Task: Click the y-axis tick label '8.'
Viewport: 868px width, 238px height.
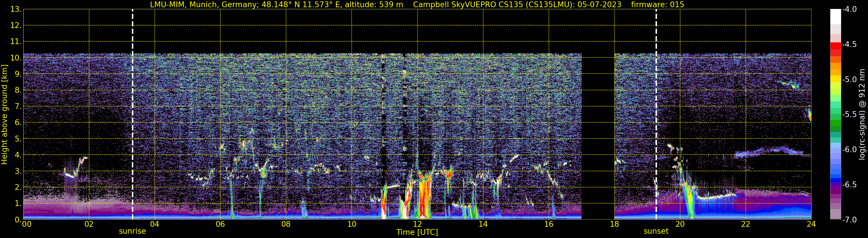Action: 18,90
